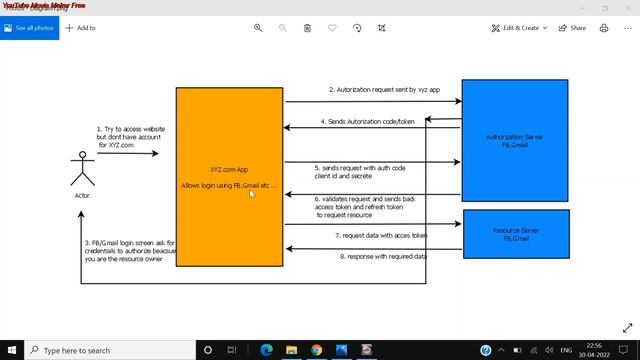Close the Photos window
The height and width of the screenshot is (360, 640).
tap(628, 8)
